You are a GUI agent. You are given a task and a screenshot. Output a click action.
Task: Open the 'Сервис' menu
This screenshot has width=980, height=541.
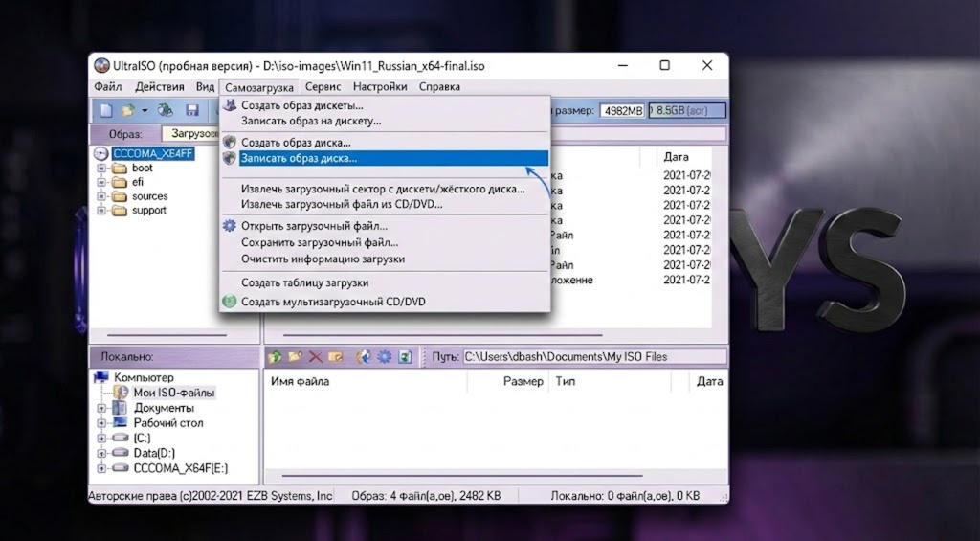(323, 87)
